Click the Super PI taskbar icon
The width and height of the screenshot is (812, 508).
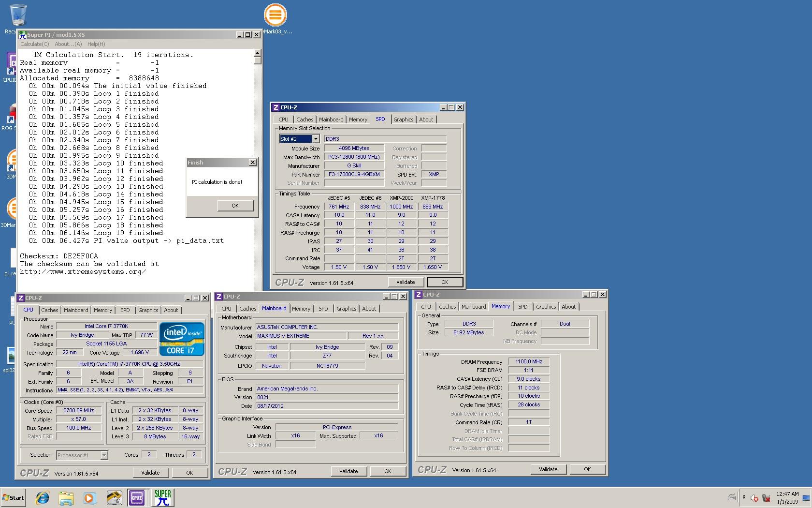163,497
